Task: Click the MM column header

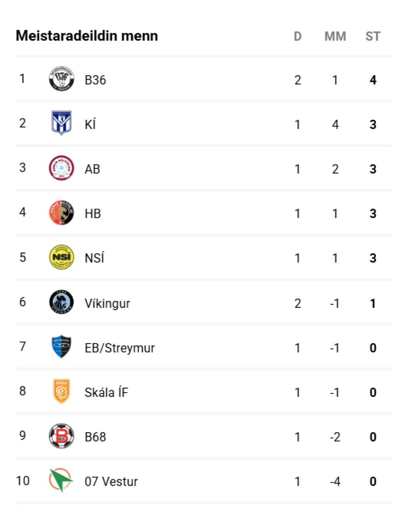Action: (335, 36)
